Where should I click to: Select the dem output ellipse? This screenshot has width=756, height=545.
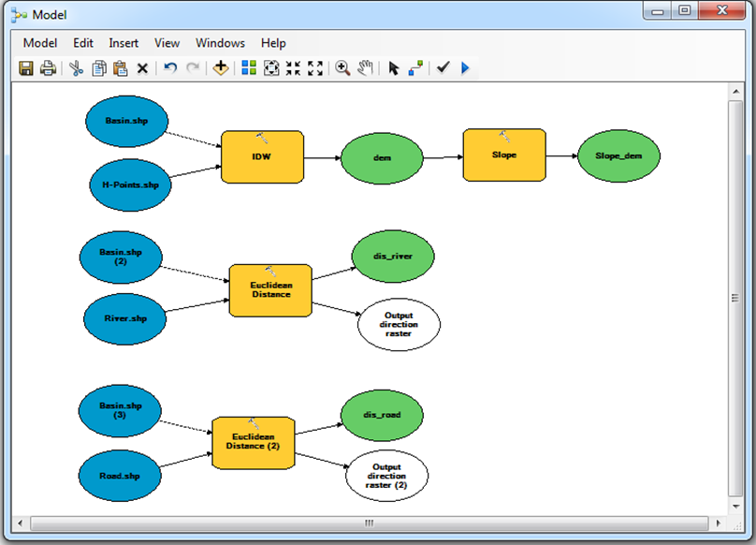382,158
